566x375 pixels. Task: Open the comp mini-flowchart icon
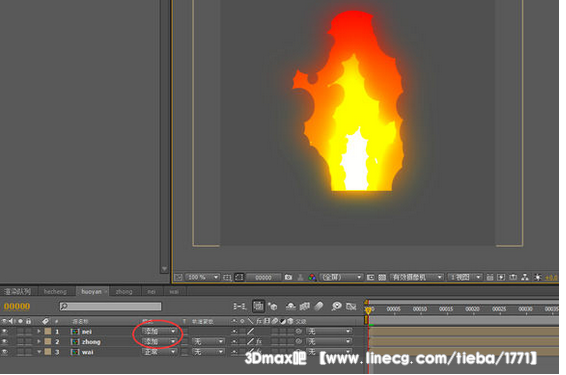click(239, 306)
